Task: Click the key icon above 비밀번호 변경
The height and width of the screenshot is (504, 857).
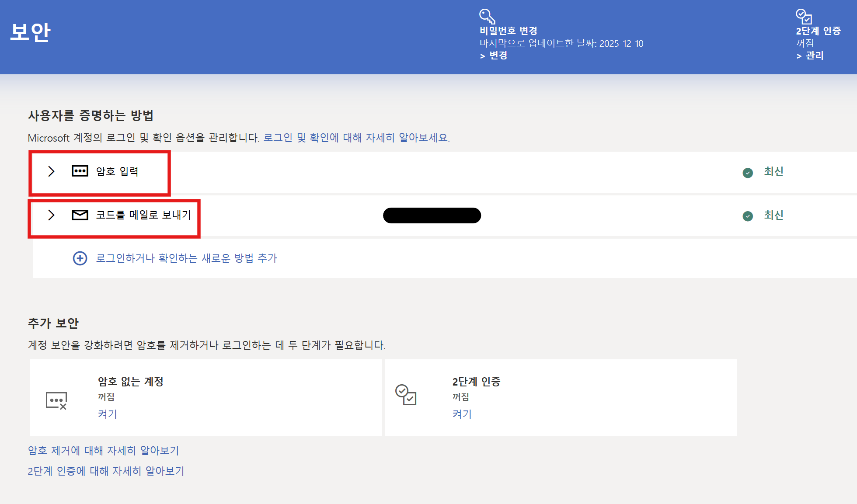Action: [x=487, y=16]
